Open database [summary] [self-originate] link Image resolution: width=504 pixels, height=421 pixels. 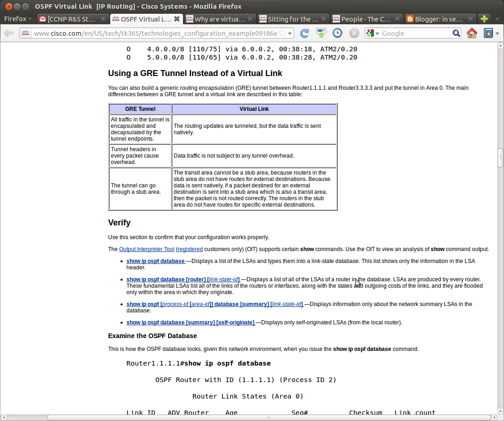tap(190, 323)
